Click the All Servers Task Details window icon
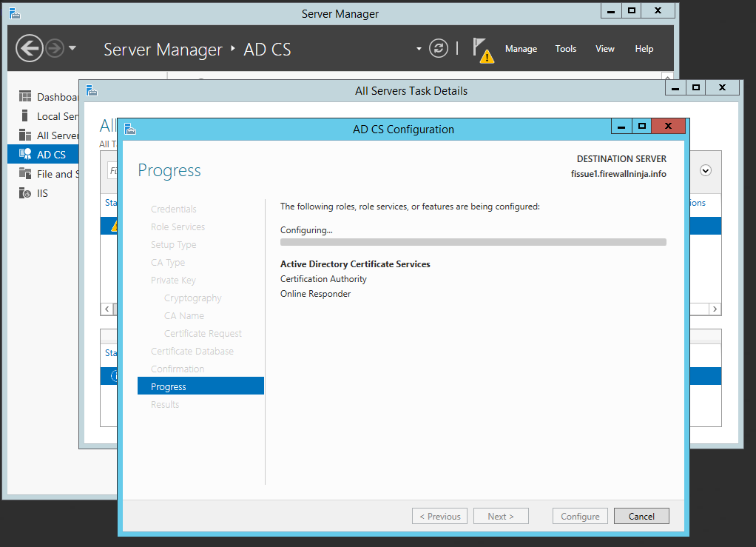Image resolution: width=756 pixels, height=547 pixels. pos(92,91)
